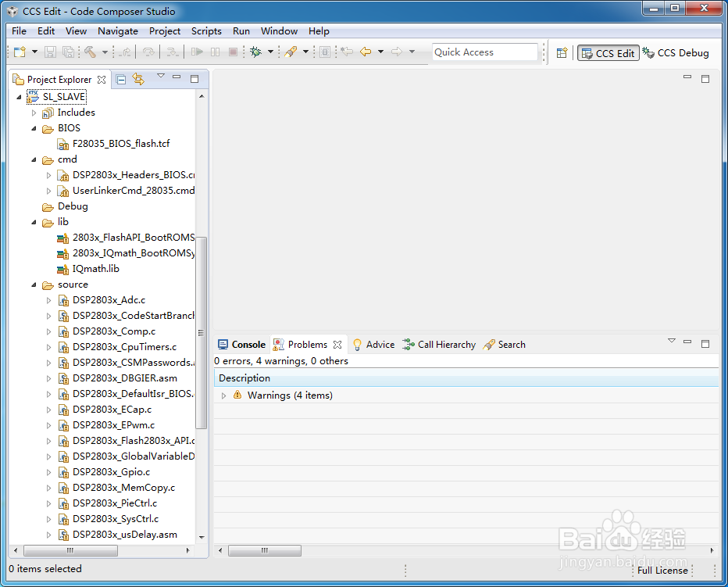Click the Project Explorer vertical scrollbar thumb
Image resolution: width=728 pixels, height=587 pixels.
201,333
